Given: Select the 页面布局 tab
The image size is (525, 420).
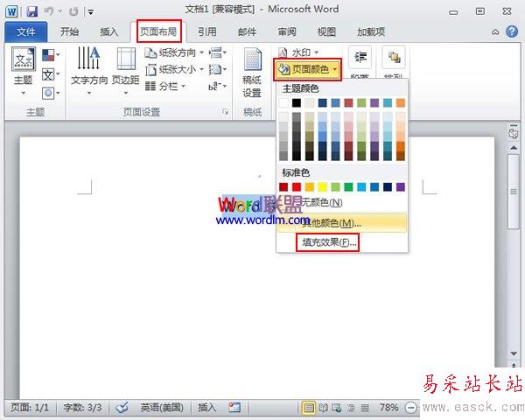Looking at the screenshot, I should (x=158, y=31).
